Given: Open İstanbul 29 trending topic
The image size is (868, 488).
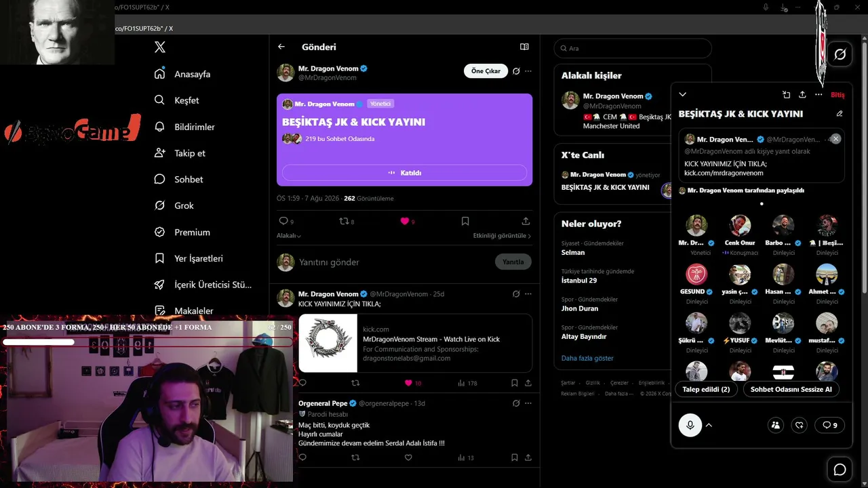Looking at the screenshot, I should [579, 281].
